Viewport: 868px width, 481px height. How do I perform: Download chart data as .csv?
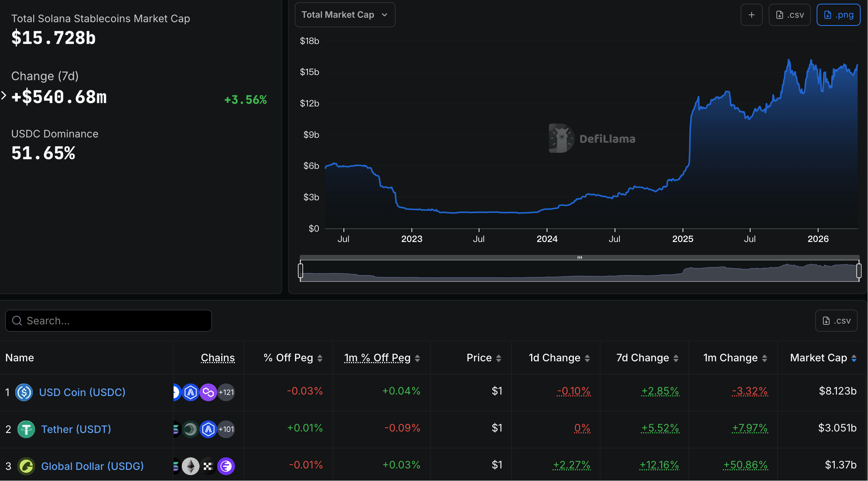pyautogui.click(x=789, y=15)
